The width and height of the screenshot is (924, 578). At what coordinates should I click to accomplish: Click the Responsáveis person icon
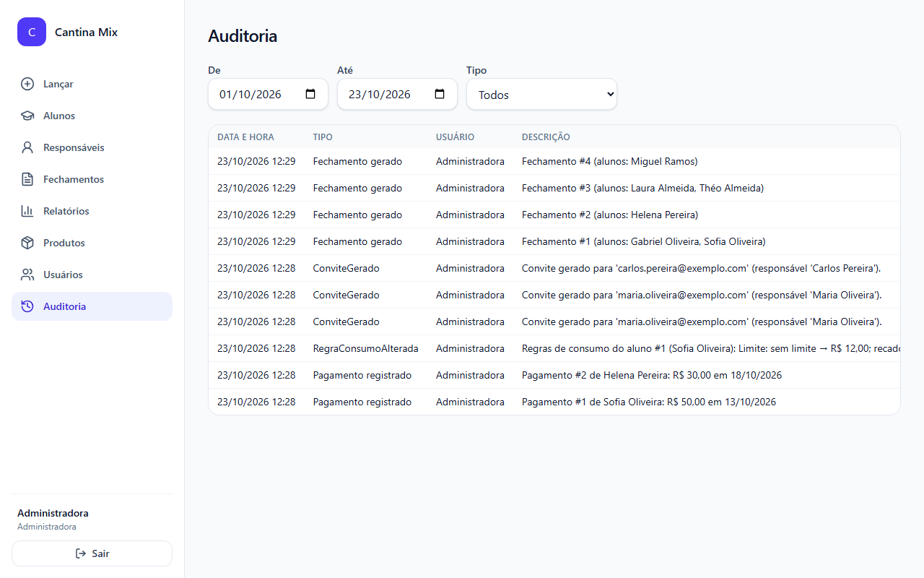[27, 147]
